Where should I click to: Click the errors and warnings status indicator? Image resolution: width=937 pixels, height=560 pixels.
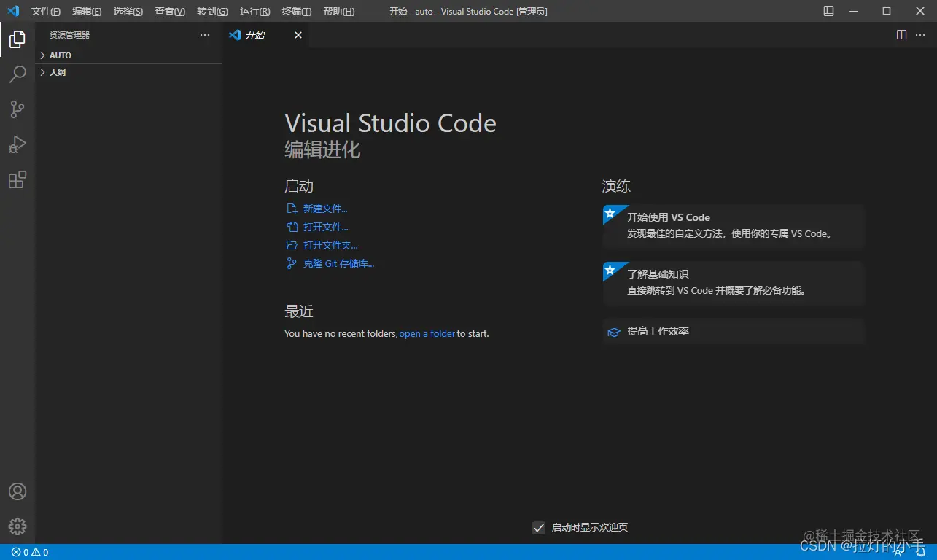click(x=30, y=552)
